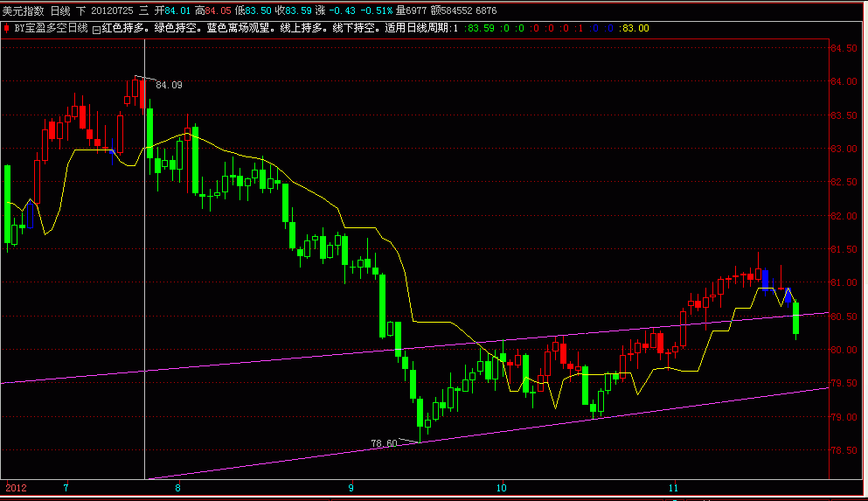868x501 pixels.
Task: Jump to month 7 on time axis
Action: [66, 488]
